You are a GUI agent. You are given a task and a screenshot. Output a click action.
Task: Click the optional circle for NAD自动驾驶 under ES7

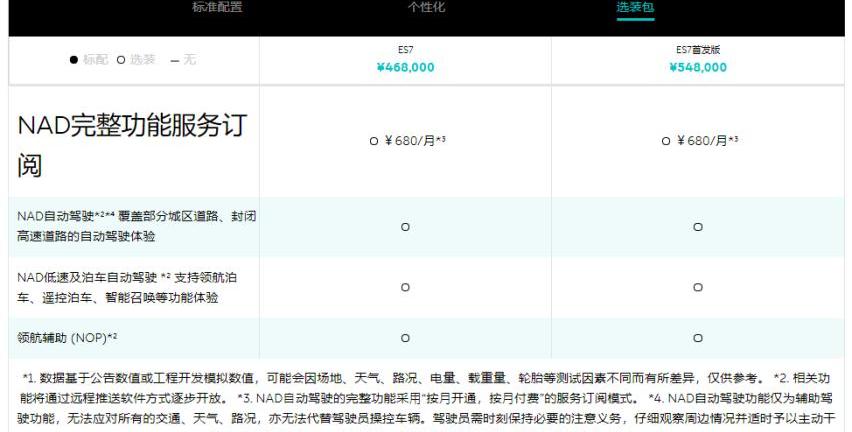click(405, 227)
